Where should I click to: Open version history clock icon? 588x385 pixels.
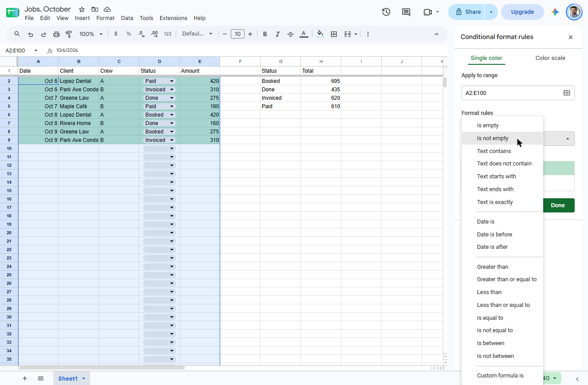(x=386, y=12)
